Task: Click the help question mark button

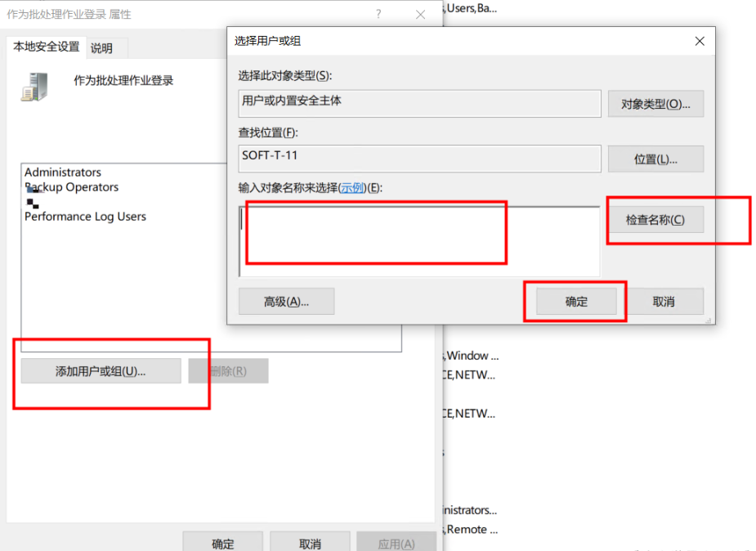Action: pyautogui.click(x=378, y=15)
